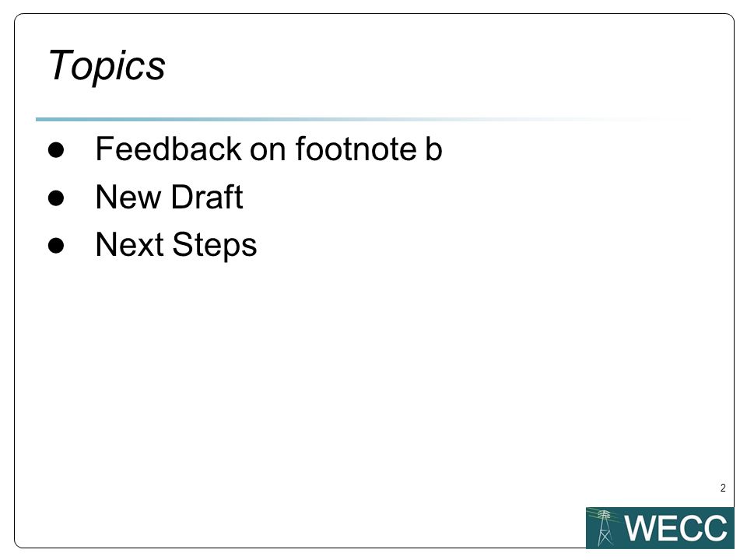
Task: Click the letter b ending first bullet
Action: coord(433,149)
